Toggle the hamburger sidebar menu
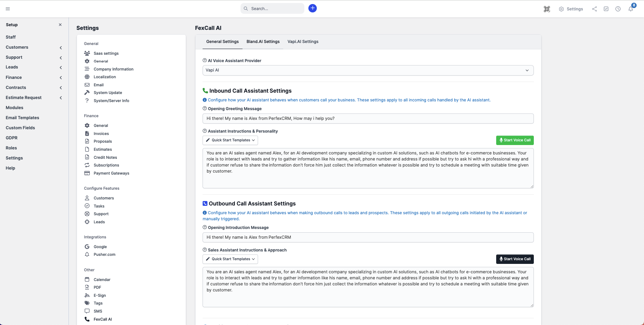644x325 pixels. 8,9
